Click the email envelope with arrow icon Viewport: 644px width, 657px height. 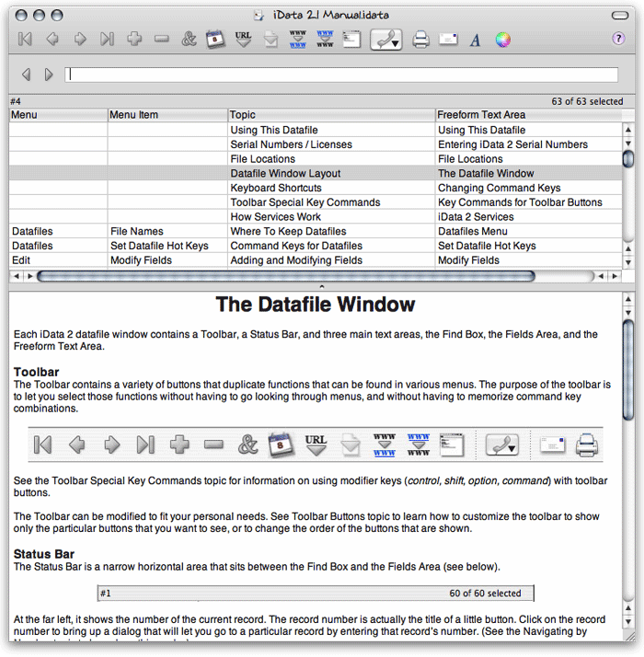(270, 40)
